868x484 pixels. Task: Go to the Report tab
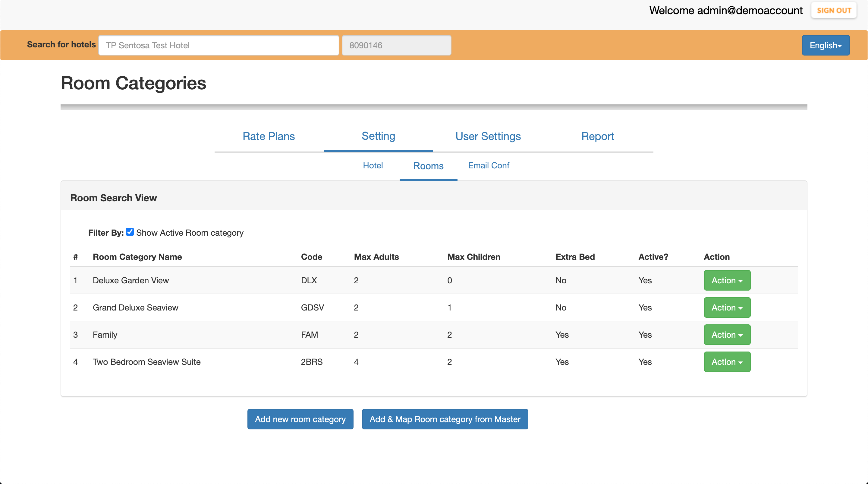[597, 136]
